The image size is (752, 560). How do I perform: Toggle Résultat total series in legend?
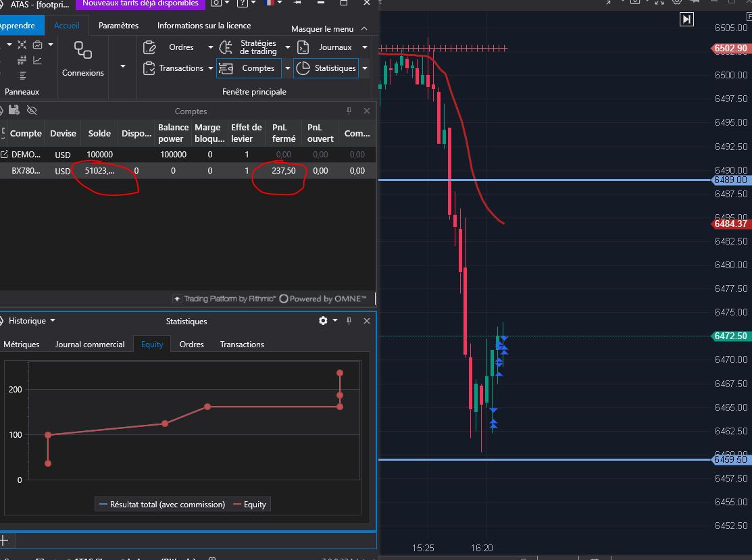[x=162, y=505]
